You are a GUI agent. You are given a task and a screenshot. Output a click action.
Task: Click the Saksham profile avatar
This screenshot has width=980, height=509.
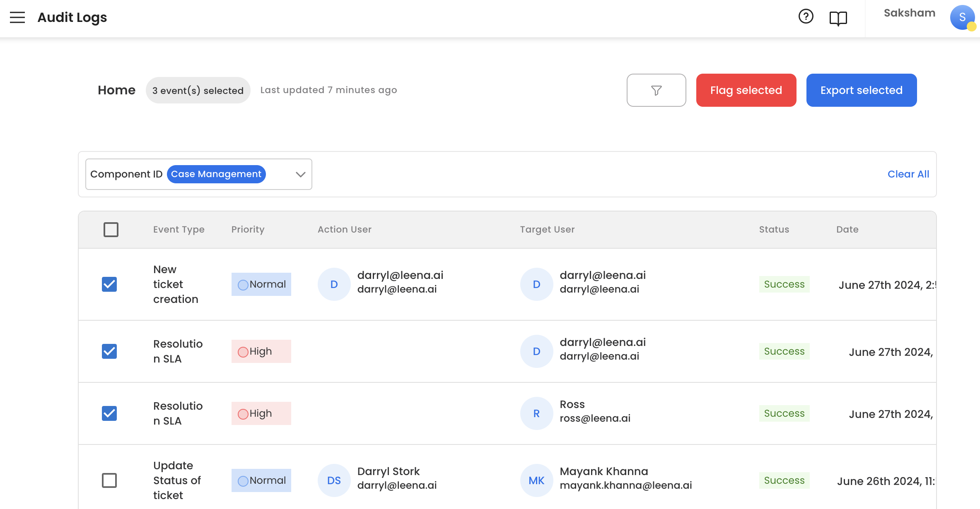962,17
